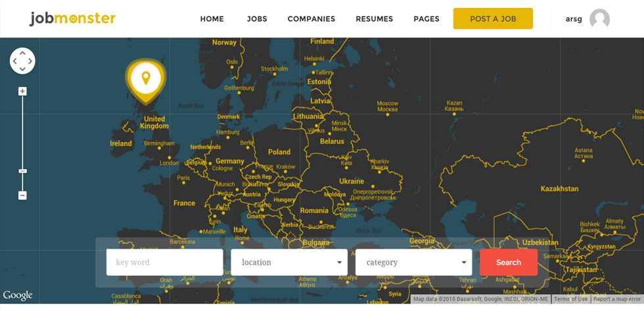Click the Norway label on map
The width and height of the screenshot is (644, 310).
(x=224, y=42)
